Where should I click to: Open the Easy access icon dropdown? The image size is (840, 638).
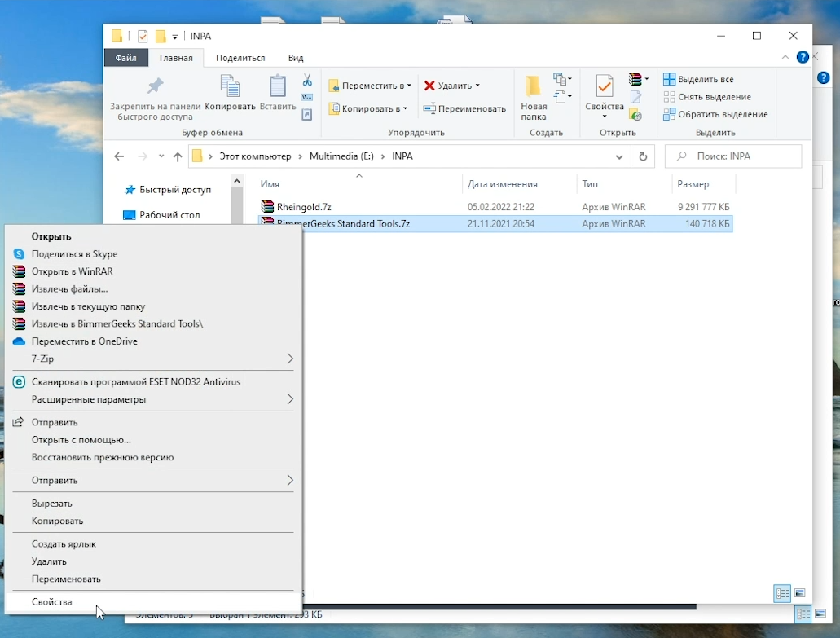(x=562, y=97)
